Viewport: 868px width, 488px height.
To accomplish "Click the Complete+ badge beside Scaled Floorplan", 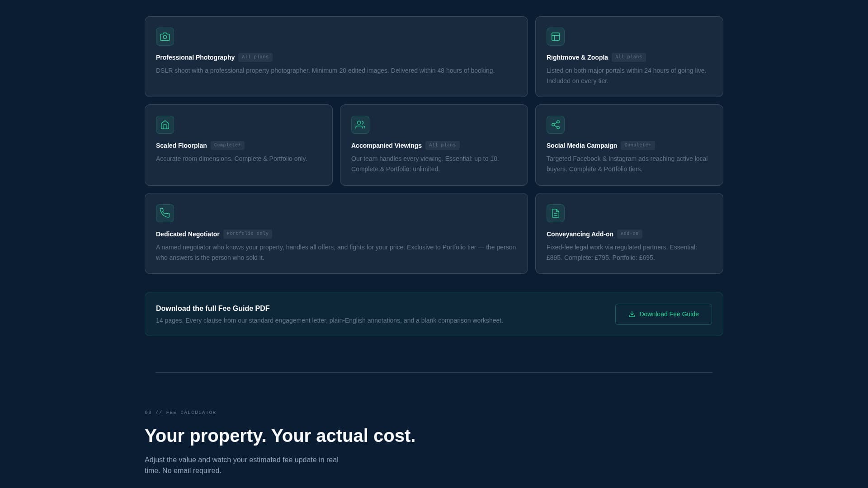I will [x=227, y=145].
